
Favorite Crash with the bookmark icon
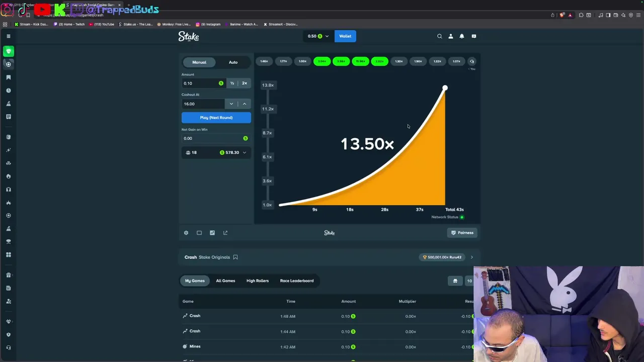(x=235, y=257)
